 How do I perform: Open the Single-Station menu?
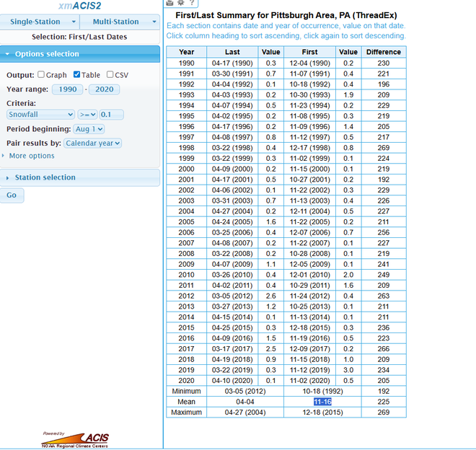(40, 22)
